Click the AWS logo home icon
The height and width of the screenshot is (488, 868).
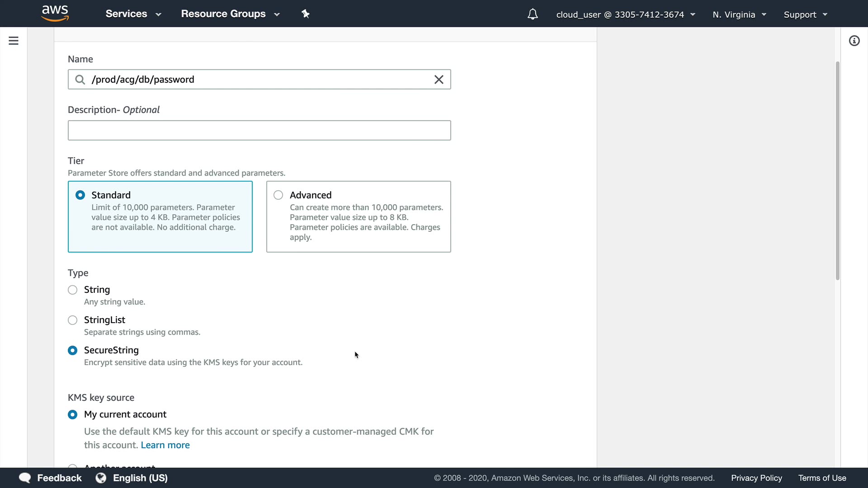point(55,14)
